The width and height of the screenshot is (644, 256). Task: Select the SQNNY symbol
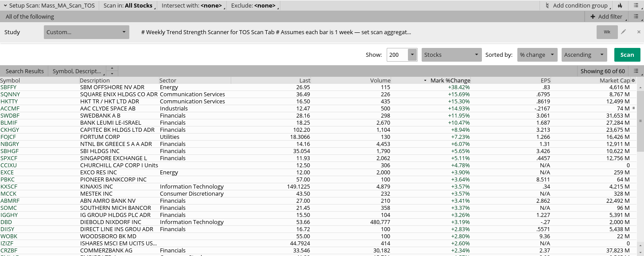point(10,94)
